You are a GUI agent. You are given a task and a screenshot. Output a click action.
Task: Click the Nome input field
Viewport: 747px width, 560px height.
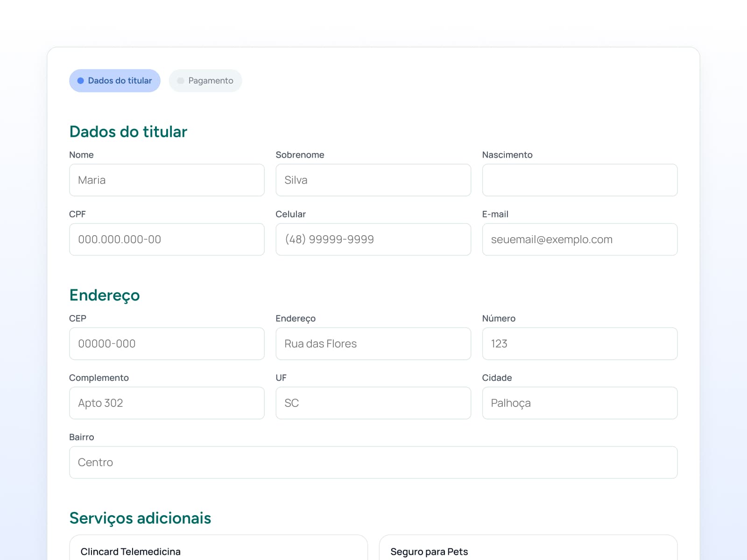pos(167,180)
